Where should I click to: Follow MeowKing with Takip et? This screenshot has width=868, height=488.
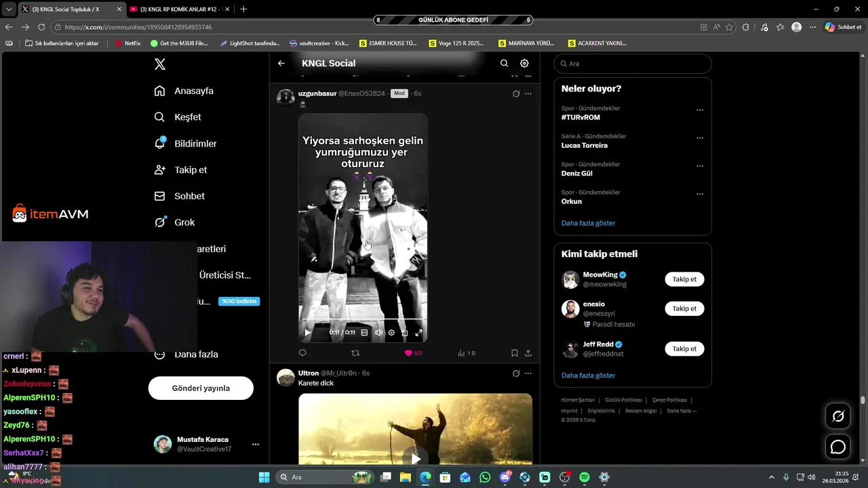684,279
